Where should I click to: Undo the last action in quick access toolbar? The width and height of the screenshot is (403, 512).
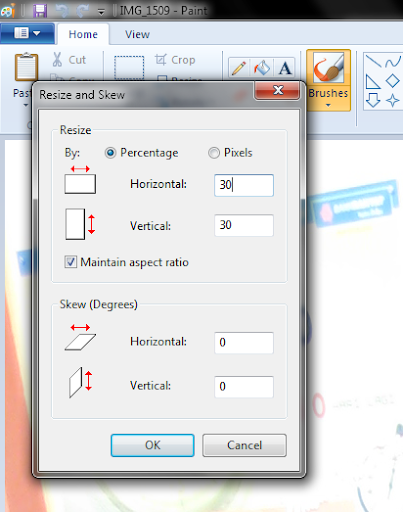62,10
